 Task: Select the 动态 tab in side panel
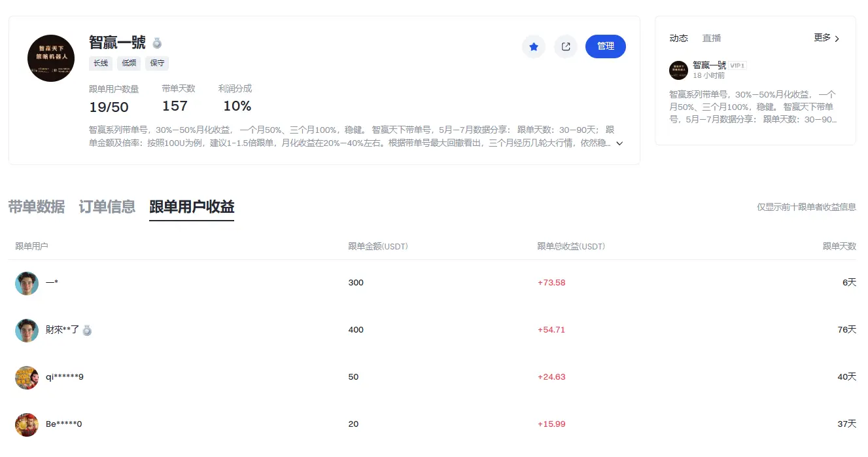(x=679, y=38)
